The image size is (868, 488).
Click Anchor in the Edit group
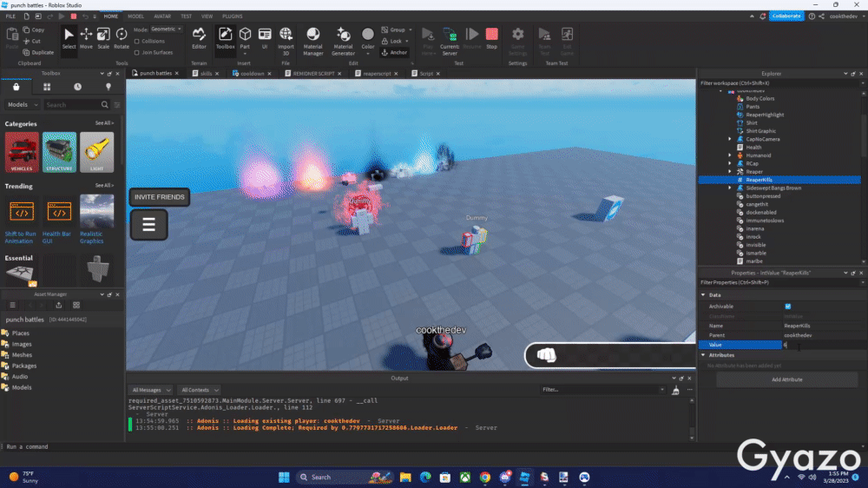(x=394, y=53)
